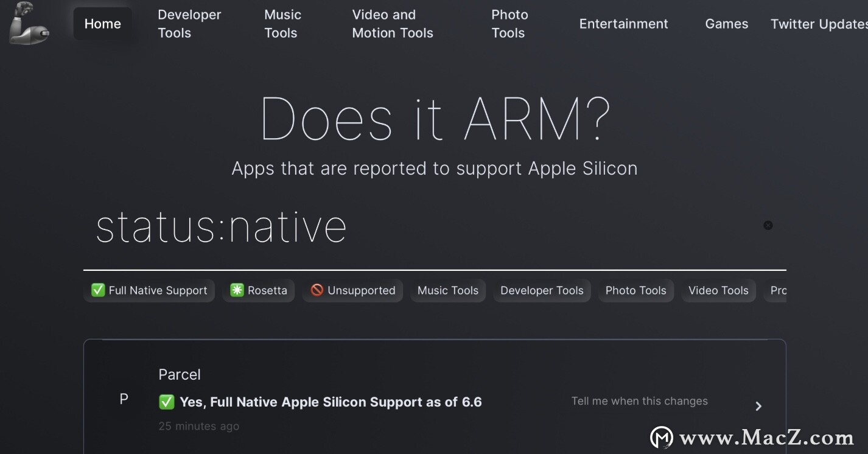
Task: Filter by Full Native Support chip
Action: pos(149,290)
